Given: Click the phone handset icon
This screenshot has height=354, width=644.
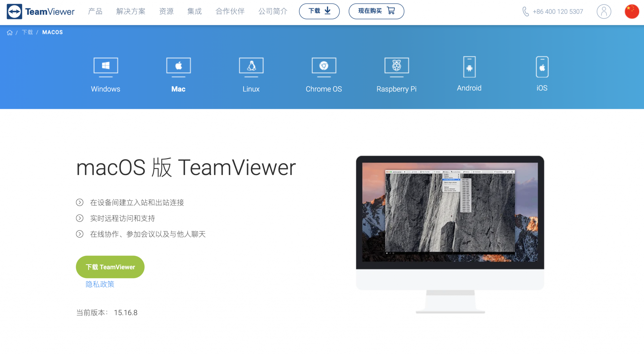Looking at the screenshot, I should [525, 12].
